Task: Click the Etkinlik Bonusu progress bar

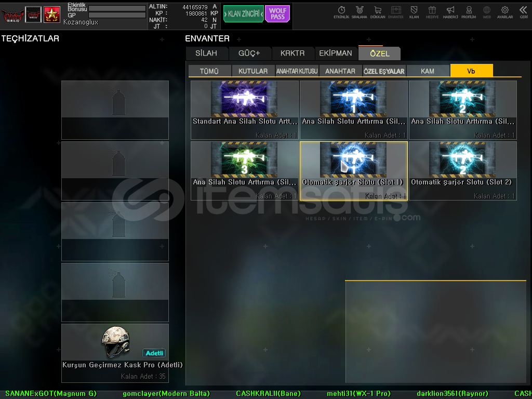Action: 117,8
